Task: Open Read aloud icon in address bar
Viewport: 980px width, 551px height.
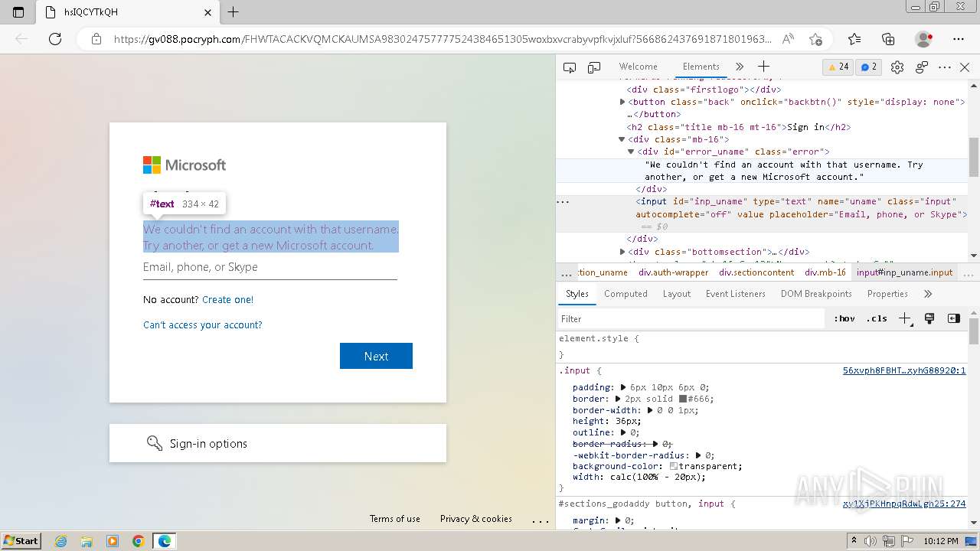Action: click(x=788, y=39)
